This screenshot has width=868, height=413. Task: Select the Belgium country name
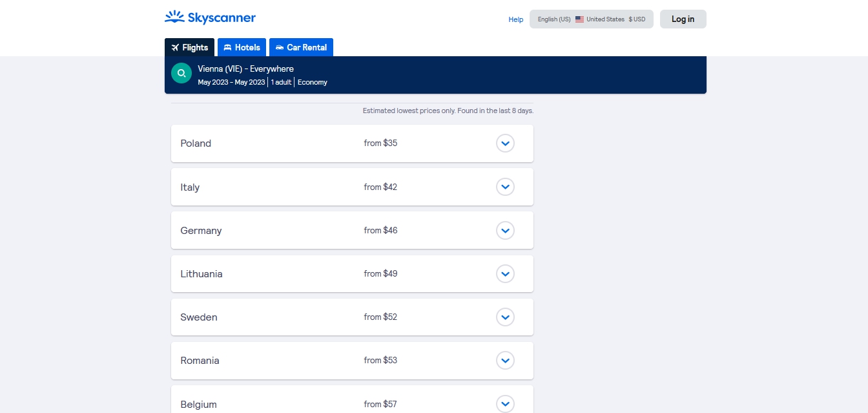198,404
